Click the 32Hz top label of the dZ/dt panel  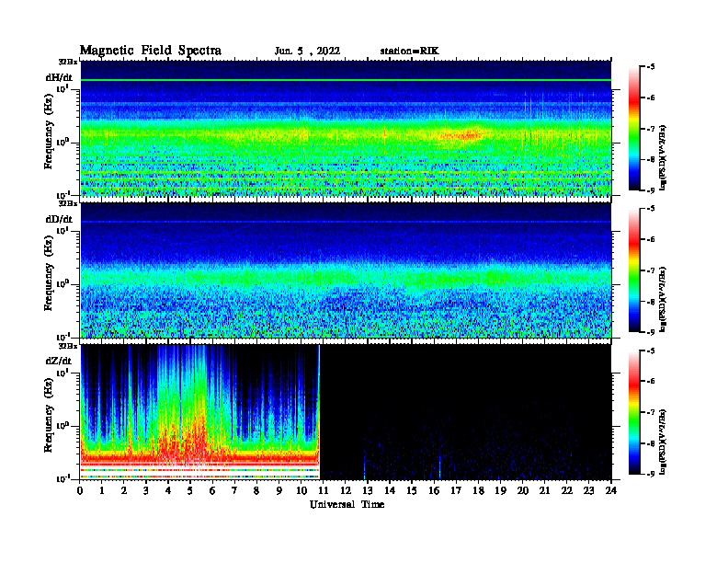coord(68,346)
